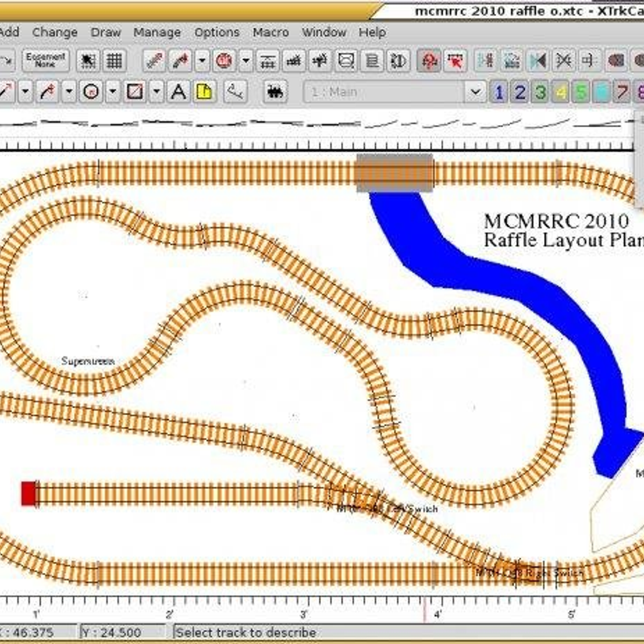Click the layer 5 green color button
Image resolution: width=644 pixels, height=644 pixels.
pyautogui.click(x=581, y=92)
